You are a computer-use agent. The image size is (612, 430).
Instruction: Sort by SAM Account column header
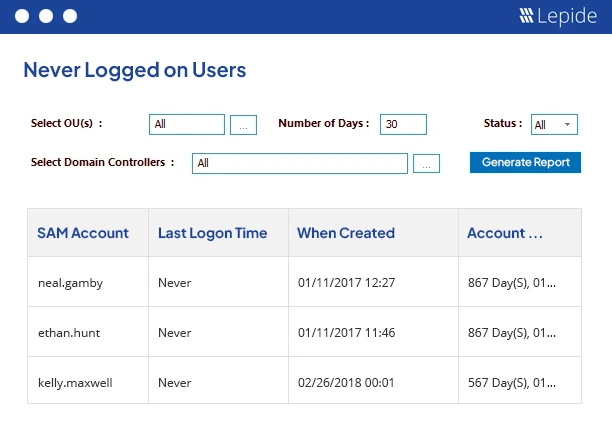(83, 233)
